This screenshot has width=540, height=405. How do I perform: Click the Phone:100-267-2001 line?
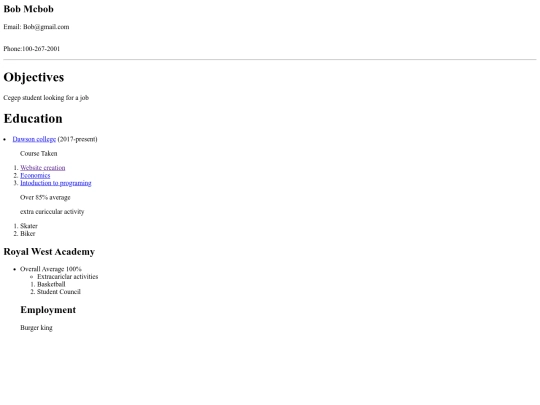tap(32, 49)
